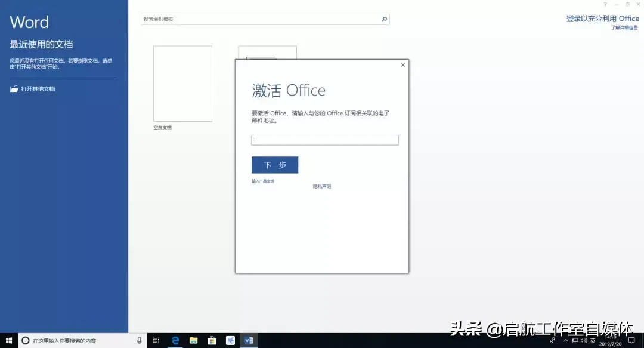This screenshot has height=348, width=644.
Task: Open the folder icon beside 打开其他文档
Action: tap(14, 88)
